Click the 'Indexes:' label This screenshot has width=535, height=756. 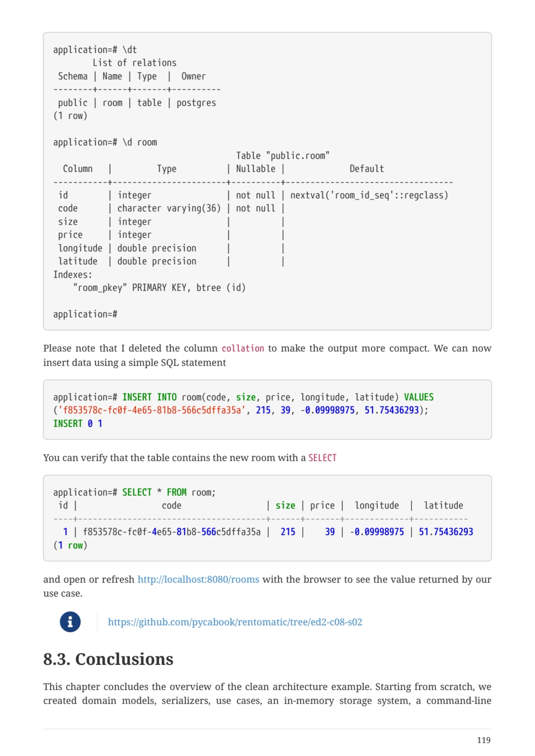tap(73, 275)
